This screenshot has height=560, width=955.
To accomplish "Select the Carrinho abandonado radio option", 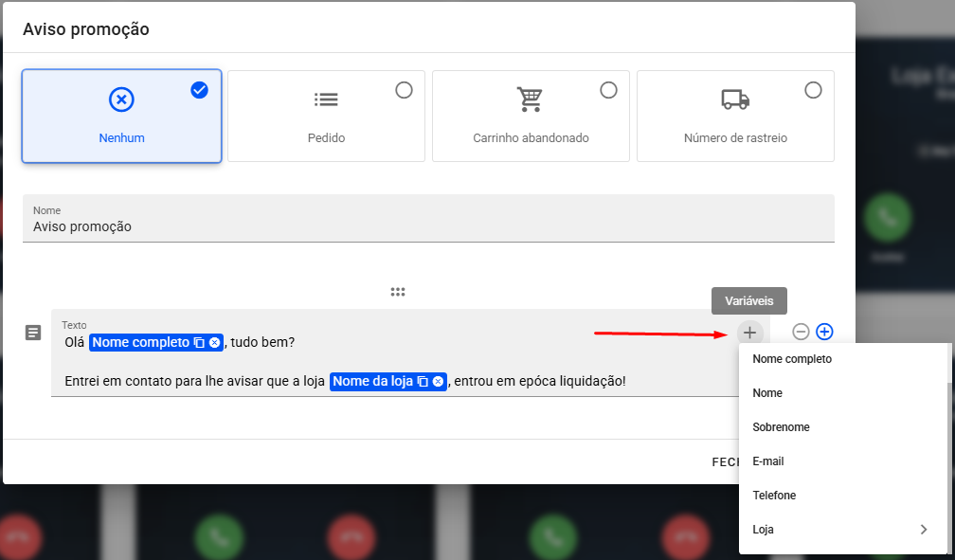I will click(x=608, y=90).
